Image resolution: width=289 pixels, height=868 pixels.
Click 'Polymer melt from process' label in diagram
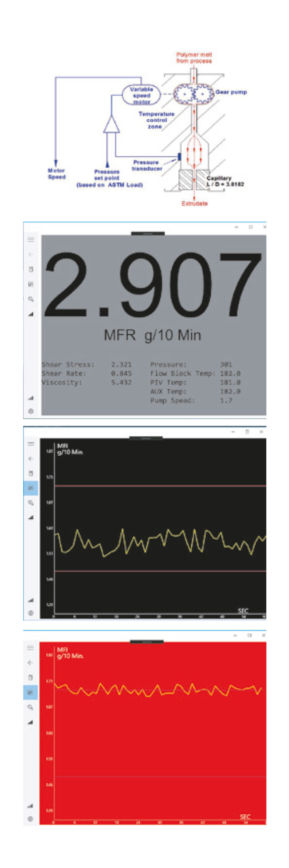click(194, 57)
